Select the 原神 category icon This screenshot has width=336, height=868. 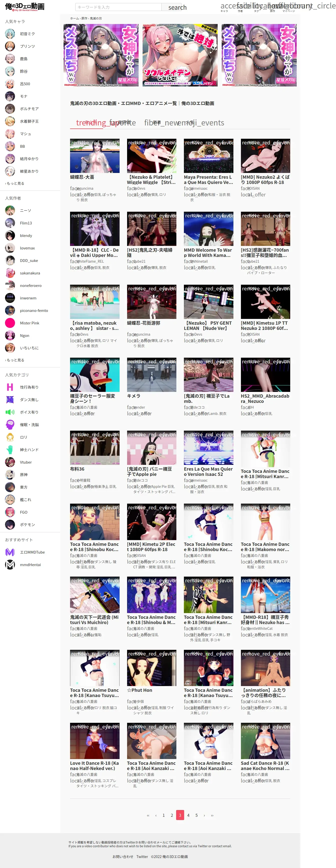coord(10,475)
